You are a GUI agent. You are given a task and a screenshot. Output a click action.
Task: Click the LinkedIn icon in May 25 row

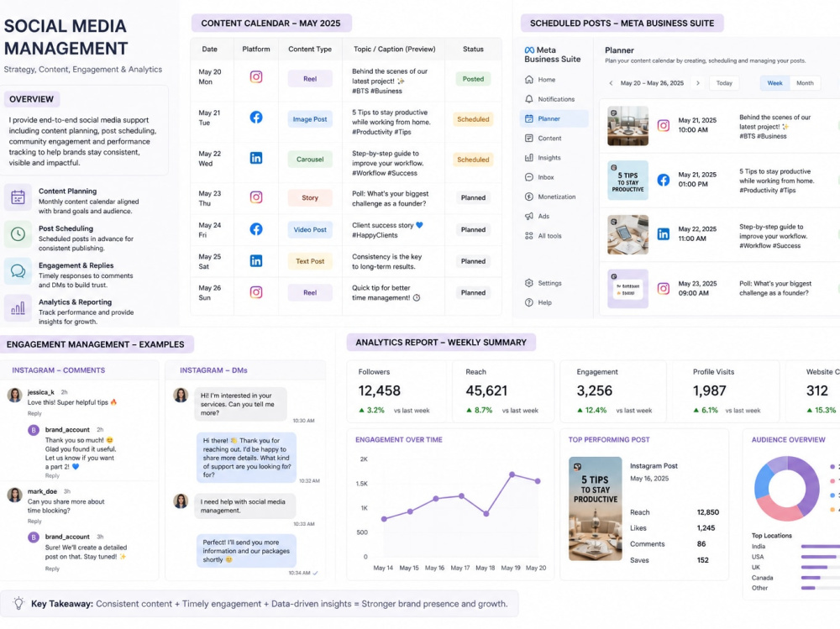[x=256, y=261]
